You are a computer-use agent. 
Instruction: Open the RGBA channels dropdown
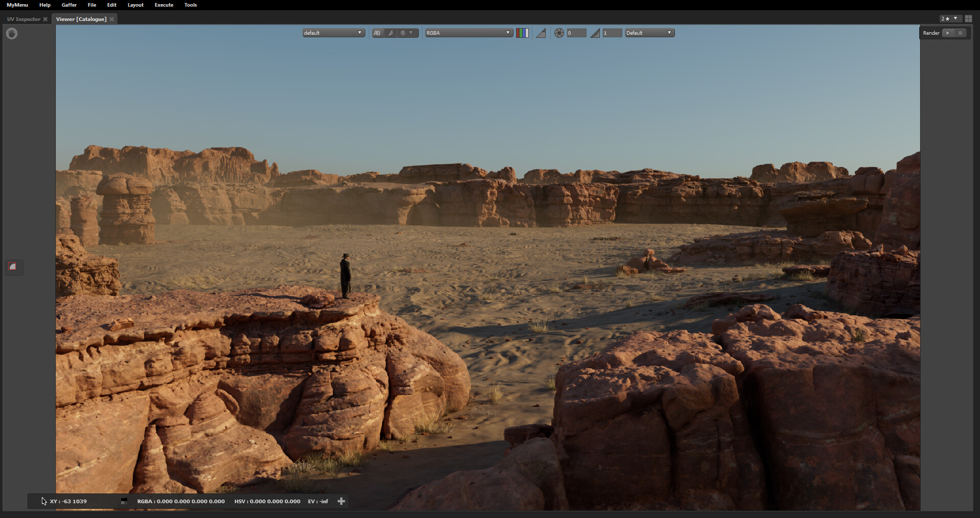click(468, 32)
